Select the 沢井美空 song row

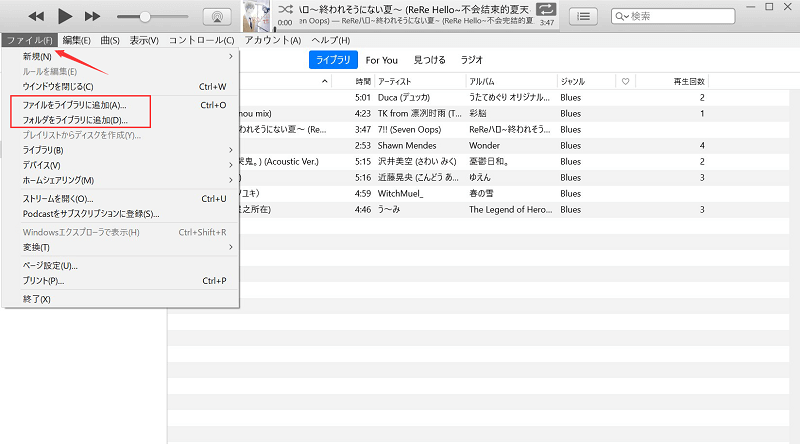click(x=514, y=162)
